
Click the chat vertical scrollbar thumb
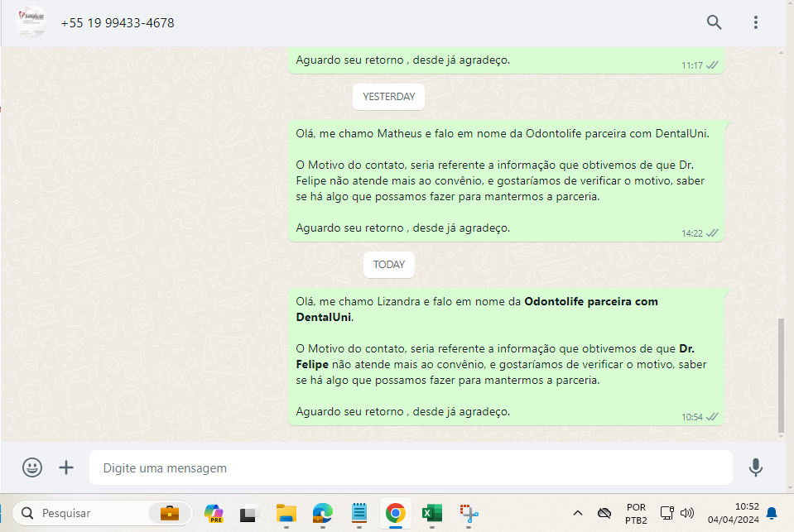tap(781, 375)
